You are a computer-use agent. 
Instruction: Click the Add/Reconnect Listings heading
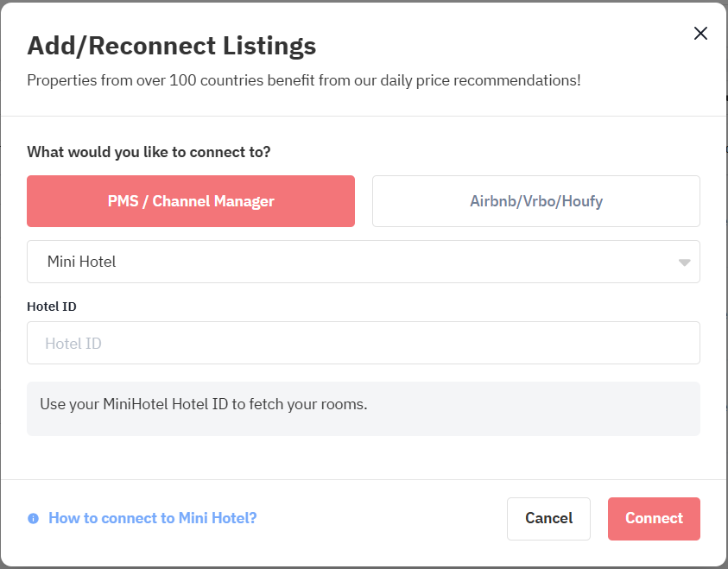pos(171,46)
